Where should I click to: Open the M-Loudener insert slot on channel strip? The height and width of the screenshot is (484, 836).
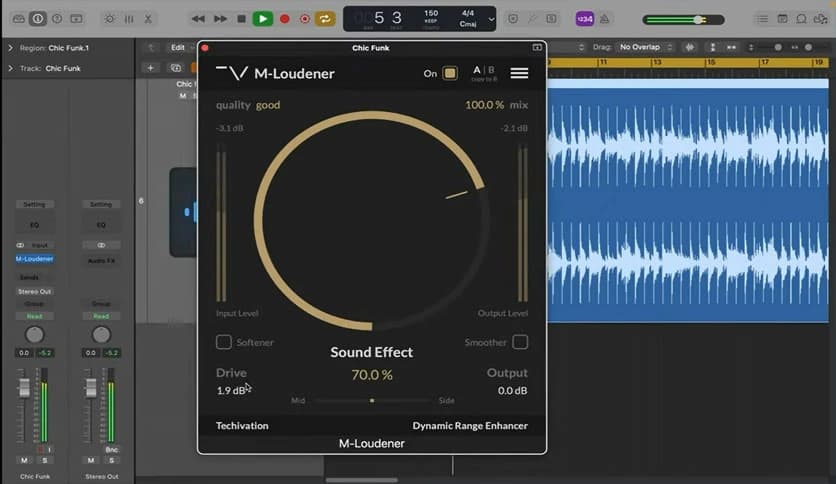click(34, 259)
